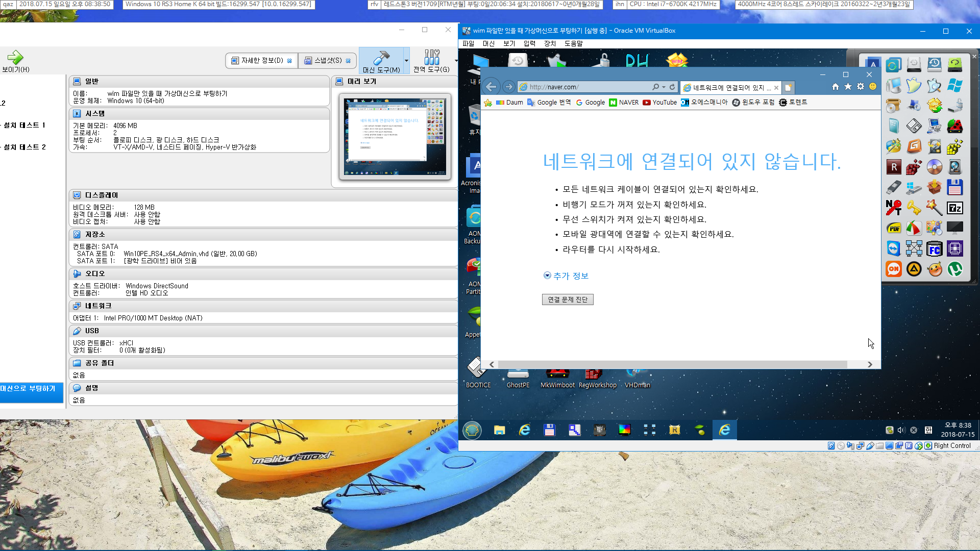This screenshot has height=551, width=980.
Task: Click VirtualBox status bar optical disc icon
Action: coord(841,446)
